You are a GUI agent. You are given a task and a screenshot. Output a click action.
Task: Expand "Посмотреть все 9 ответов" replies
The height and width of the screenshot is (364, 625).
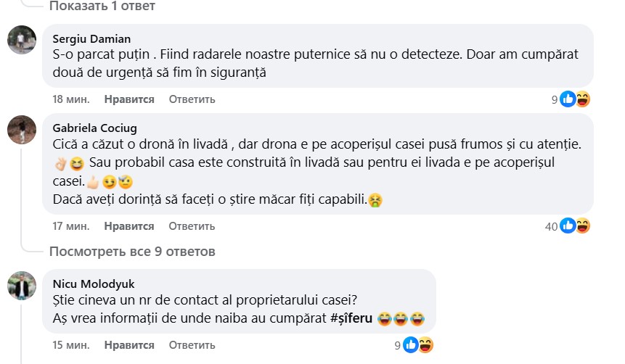point(132,252)
